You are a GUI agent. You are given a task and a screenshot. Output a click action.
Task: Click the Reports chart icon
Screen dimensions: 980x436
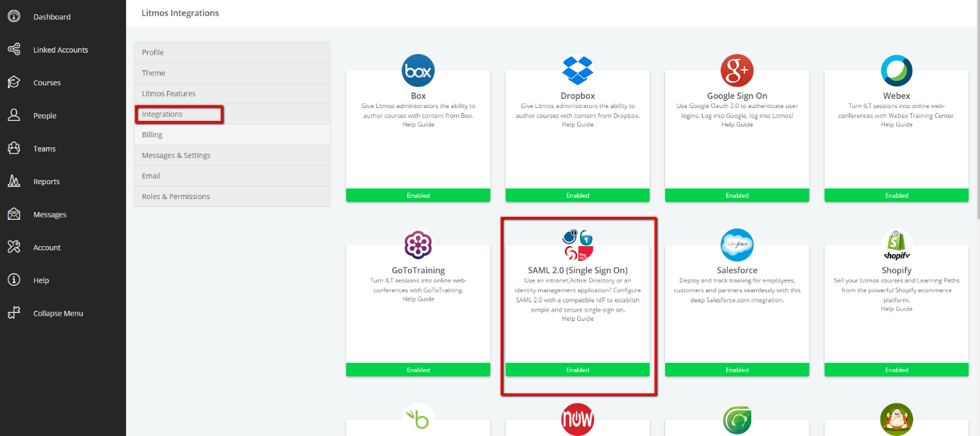[x=14, y=181]
